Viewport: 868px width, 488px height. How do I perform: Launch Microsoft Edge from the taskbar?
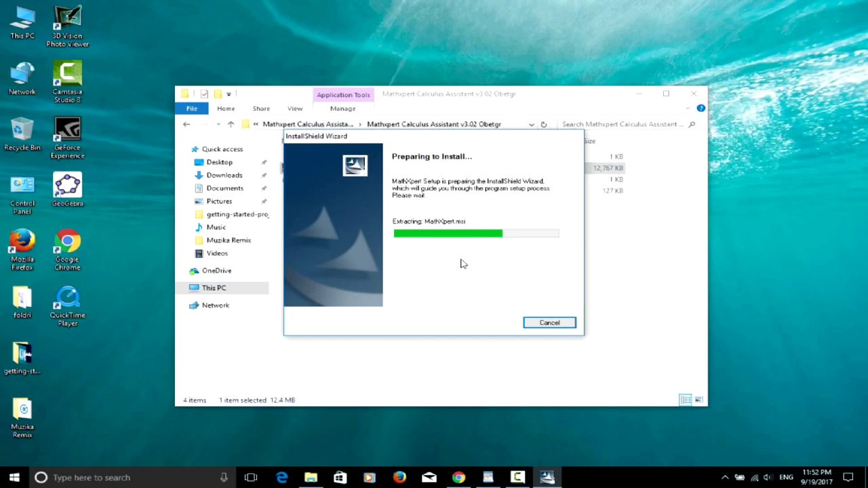tap(281, 477)
